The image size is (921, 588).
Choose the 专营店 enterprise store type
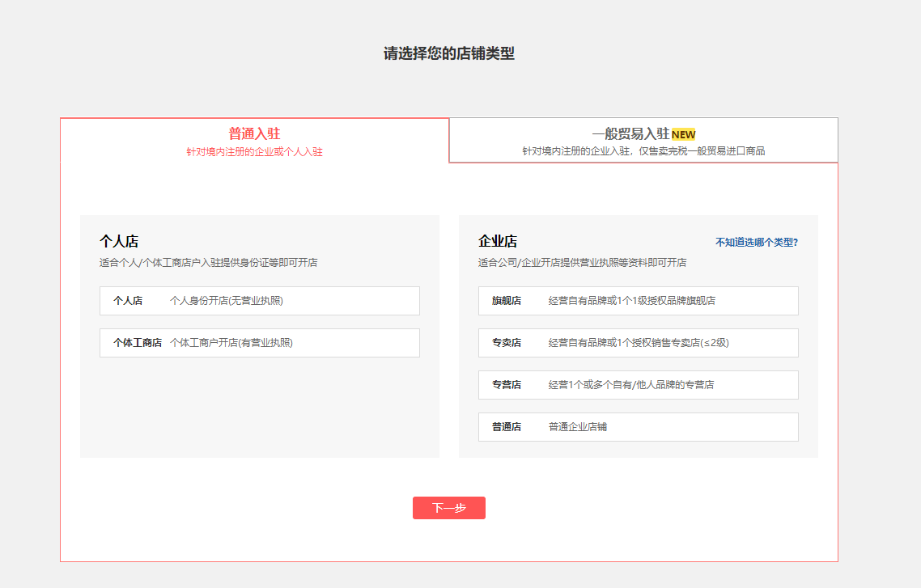639,385
